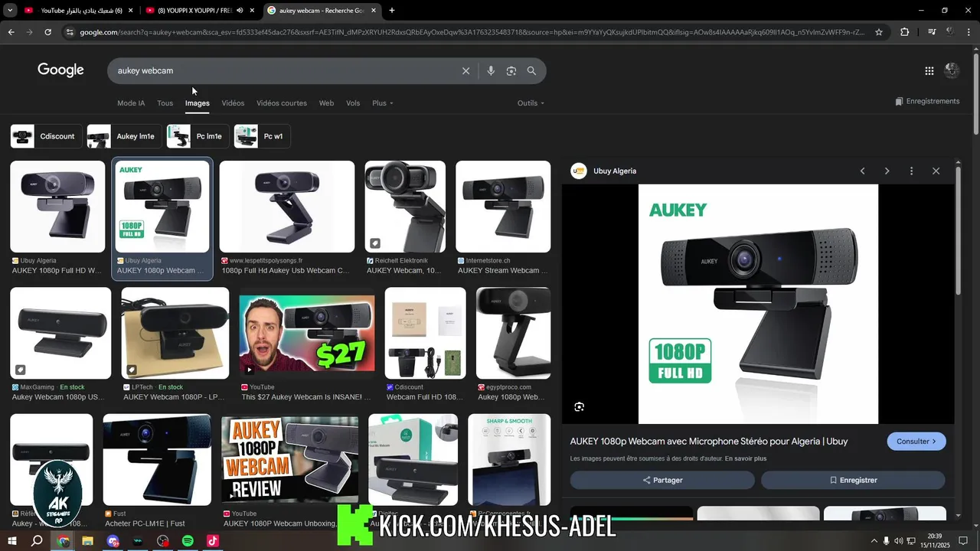This screenshot has width=980, height=551.
Task: Expand the Plus search filter dropdown
Action: coord(382,103)
